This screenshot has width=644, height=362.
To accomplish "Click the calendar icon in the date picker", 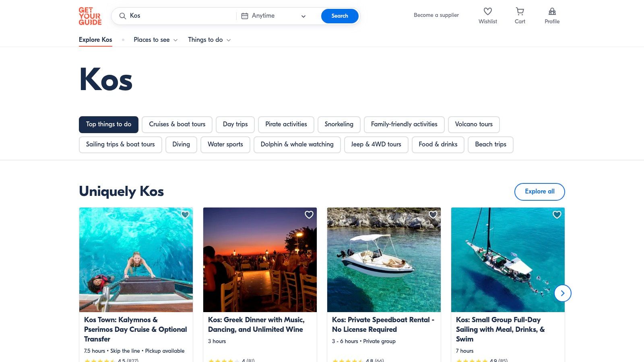I will point(244,16).
